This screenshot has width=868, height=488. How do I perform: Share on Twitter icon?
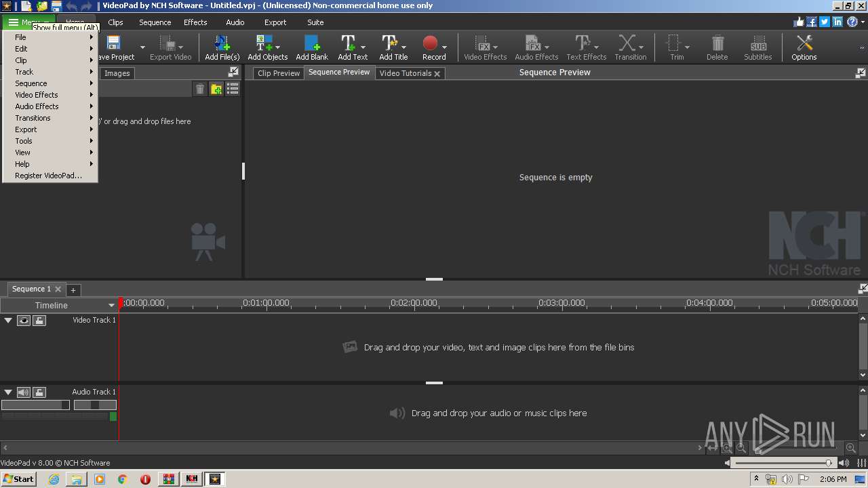825,22
